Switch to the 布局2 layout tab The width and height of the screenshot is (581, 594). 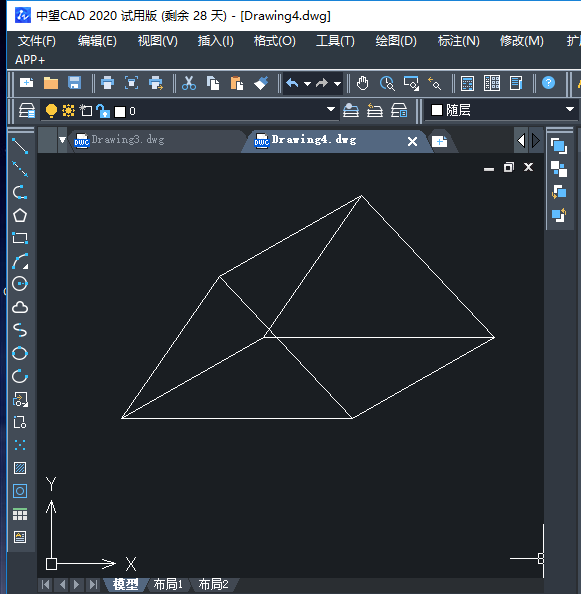point(214,584)
